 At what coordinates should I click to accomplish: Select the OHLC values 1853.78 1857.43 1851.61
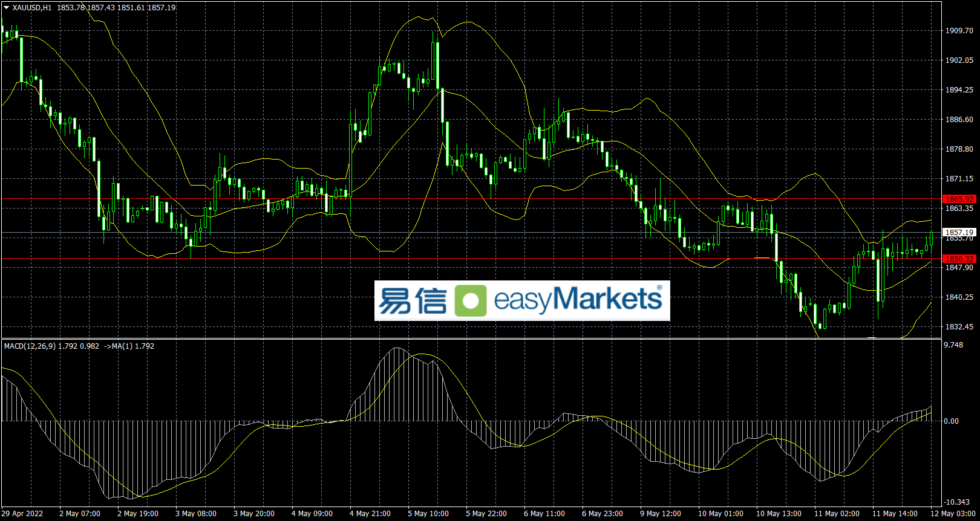[100, 8]
